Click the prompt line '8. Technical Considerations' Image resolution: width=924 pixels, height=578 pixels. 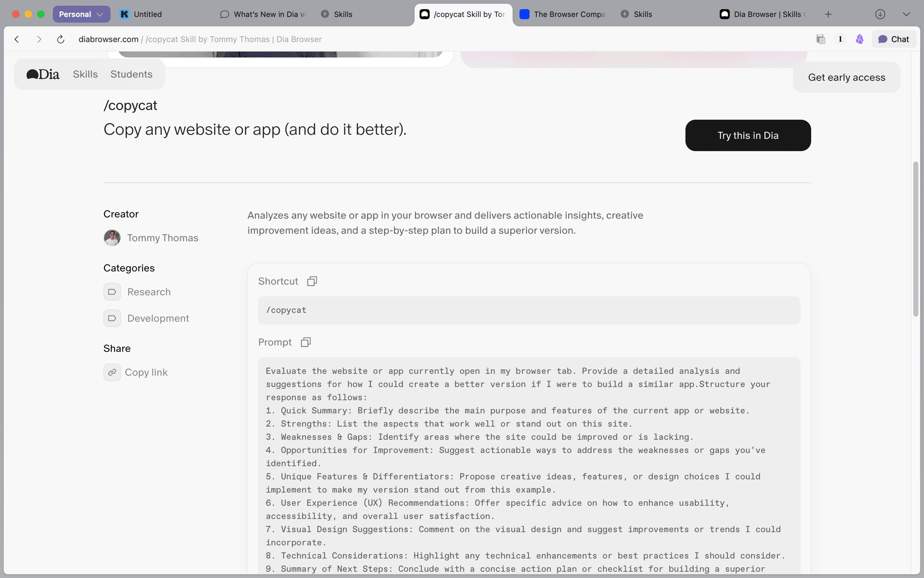coord(525,556)
